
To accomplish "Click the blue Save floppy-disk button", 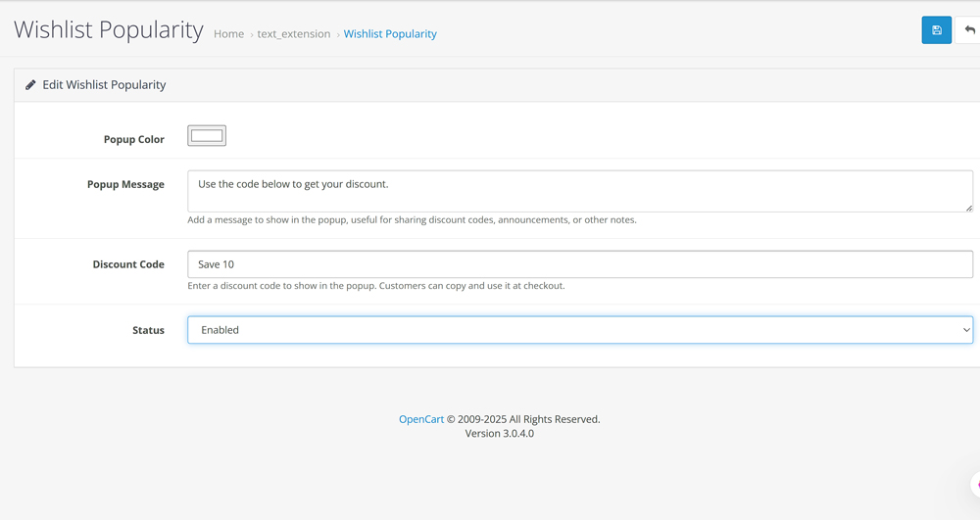I will (936, 30).
